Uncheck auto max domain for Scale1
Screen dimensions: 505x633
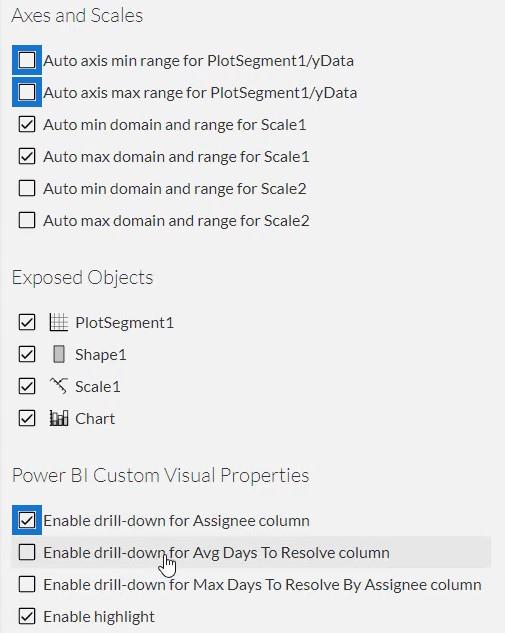[x=27, y=156]
